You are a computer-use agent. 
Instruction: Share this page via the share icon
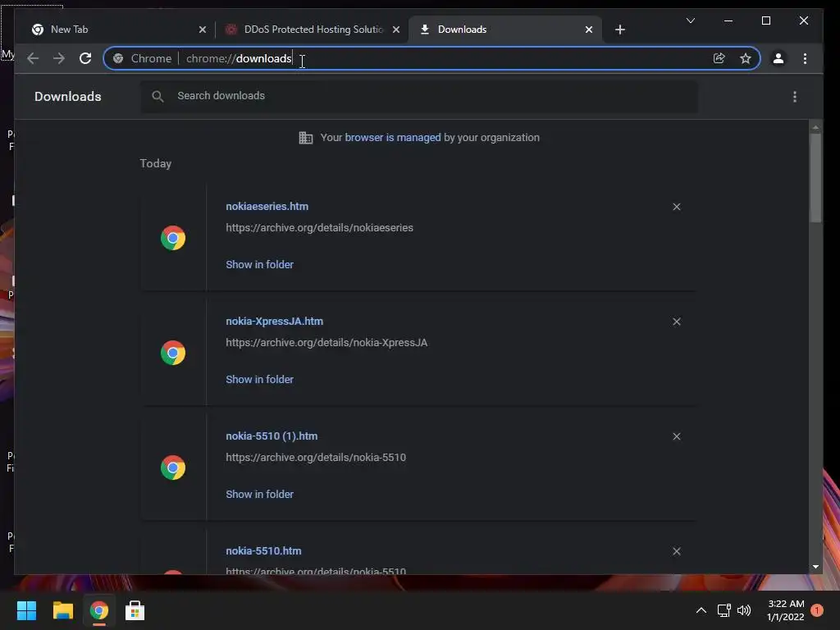[719, 58]
